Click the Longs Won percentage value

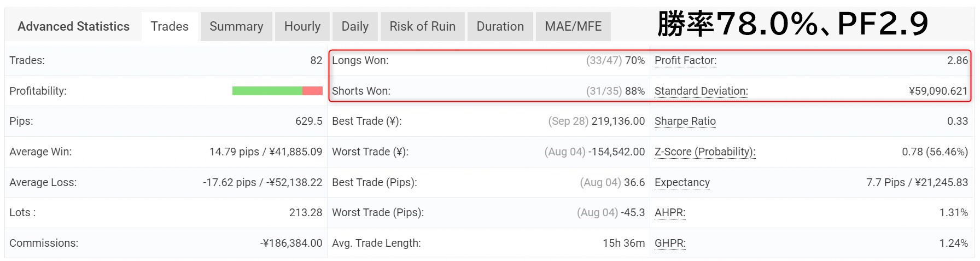tap(635, 61)
